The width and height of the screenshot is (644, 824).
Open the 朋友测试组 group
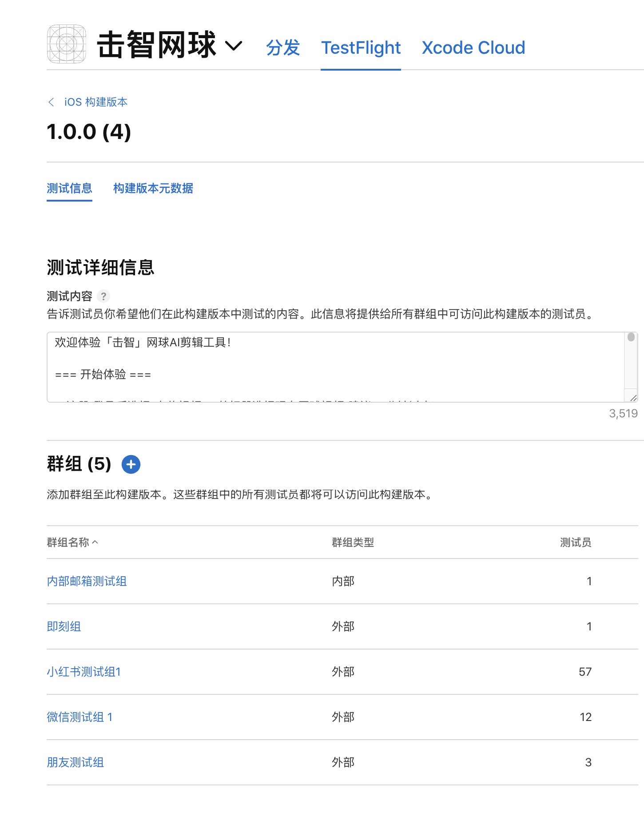76,762
